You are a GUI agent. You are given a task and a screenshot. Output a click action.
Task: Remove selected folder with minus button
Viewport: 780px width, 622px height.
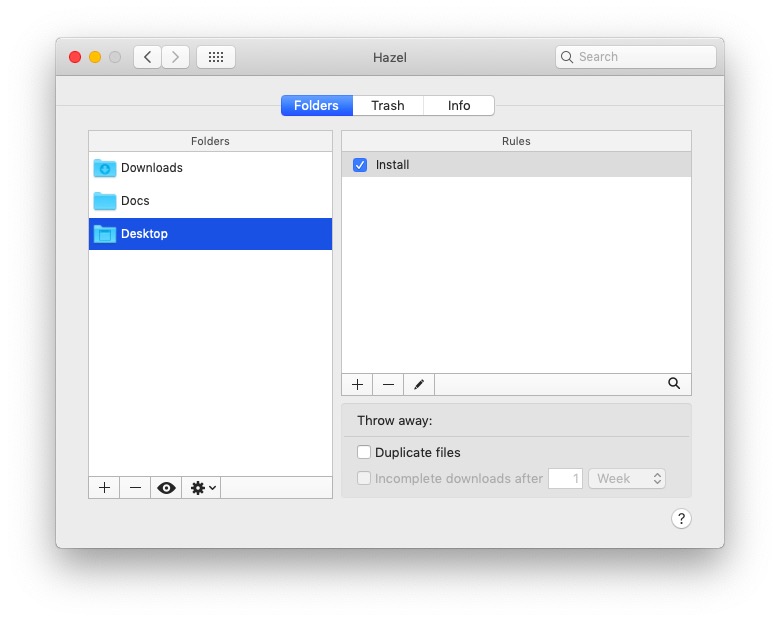135,488
